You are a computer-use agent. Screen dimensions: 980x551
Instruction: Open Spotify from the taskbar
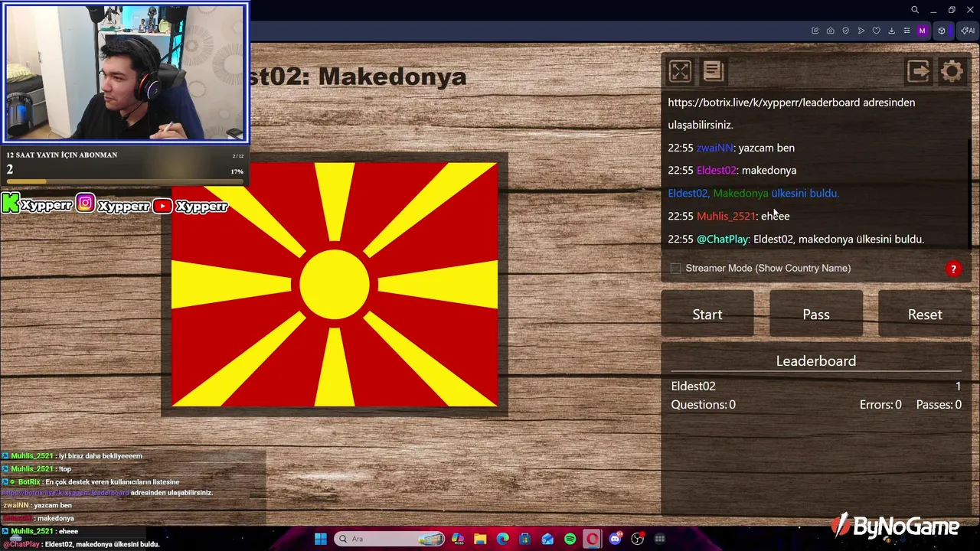pyautogui.click(x=570, y=539)
